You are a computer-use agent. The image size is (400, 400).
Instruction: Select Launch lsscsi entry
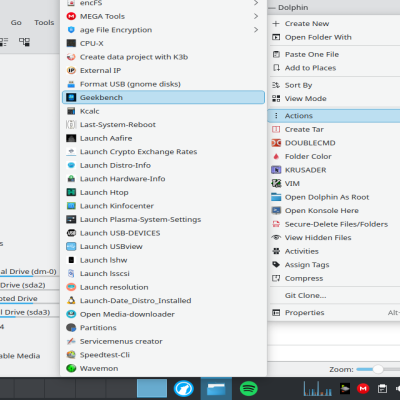pyautogui.click(x=163, y=274)
